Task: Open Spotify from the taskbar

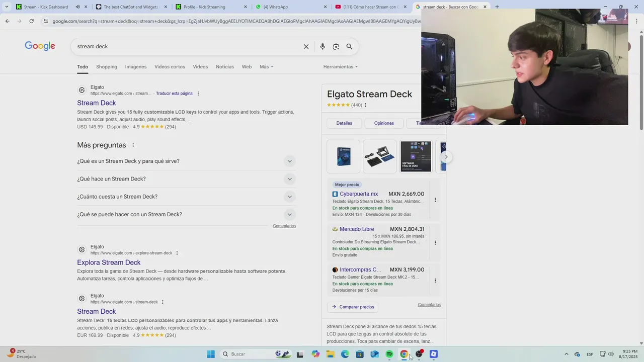Action: click(x=389, y=354)
